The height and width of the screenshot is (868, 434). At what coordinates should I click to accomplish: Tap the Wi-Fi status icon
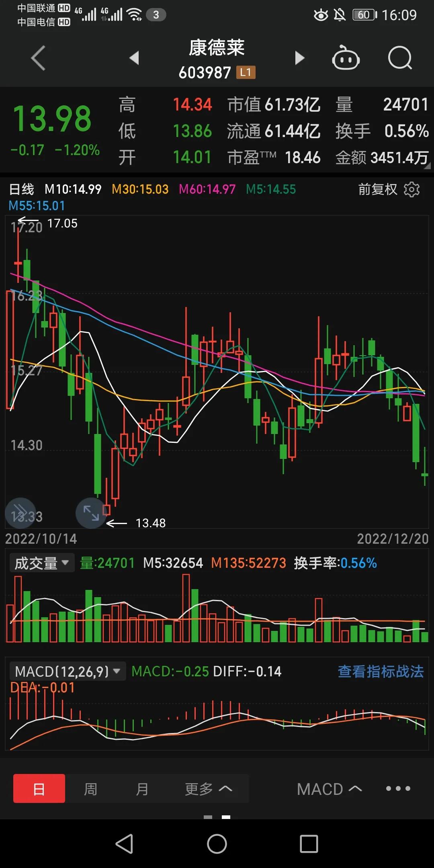tap(134, 15)
